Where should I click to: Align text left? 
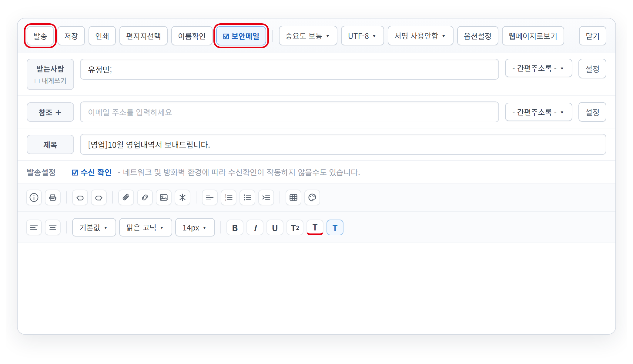click(x=34, y=227)
